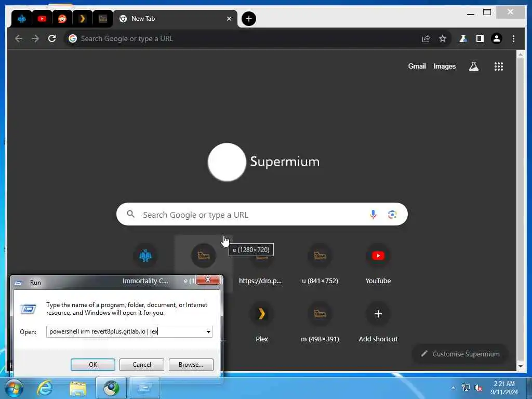Click the Supermium logo circle
532x399 pixels.
(227, 162)
